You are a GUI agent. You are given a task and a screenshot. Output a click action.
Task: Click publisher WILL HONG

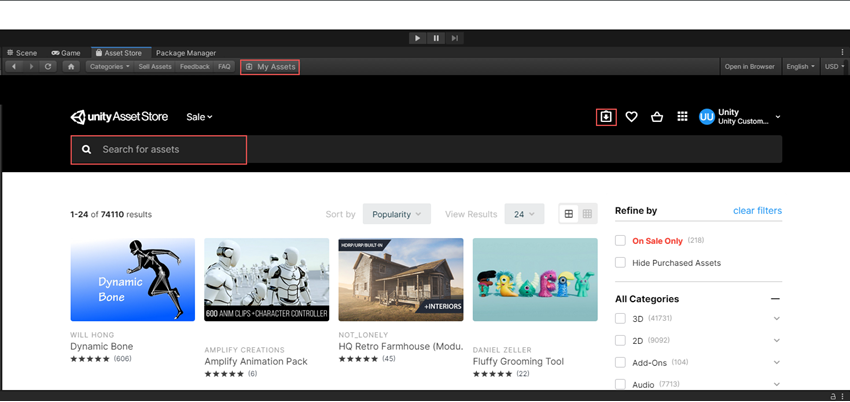pos(92,335)
